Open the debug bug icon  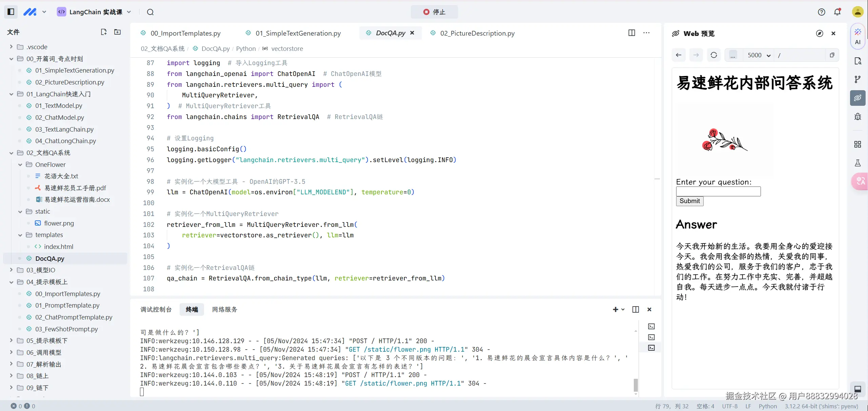[857, 117]
